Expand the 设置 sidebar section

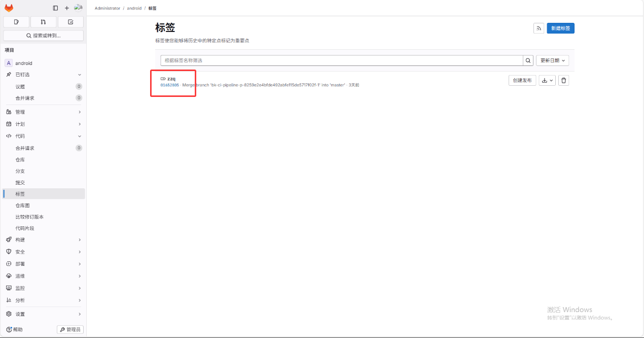(43, 314)
